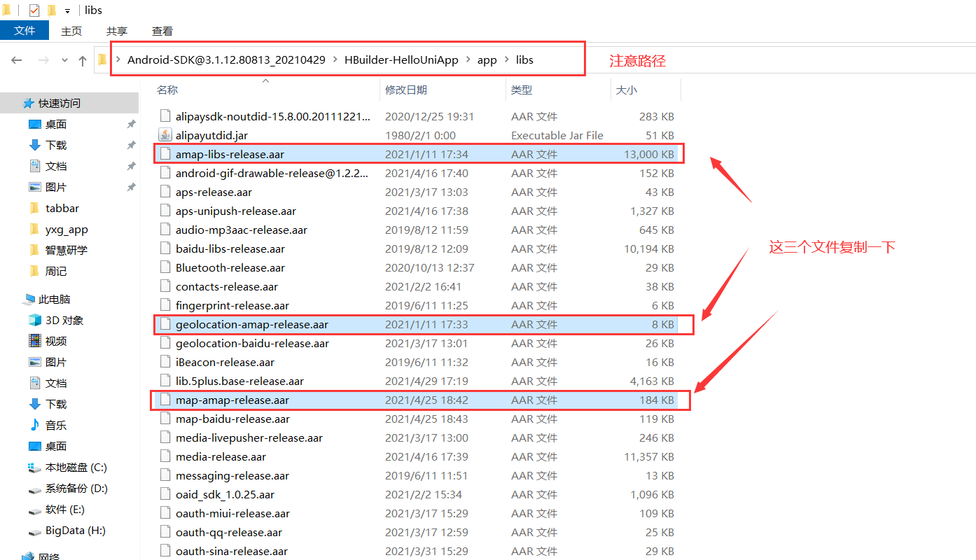Open BigData (H:) drive

[76, 530]
